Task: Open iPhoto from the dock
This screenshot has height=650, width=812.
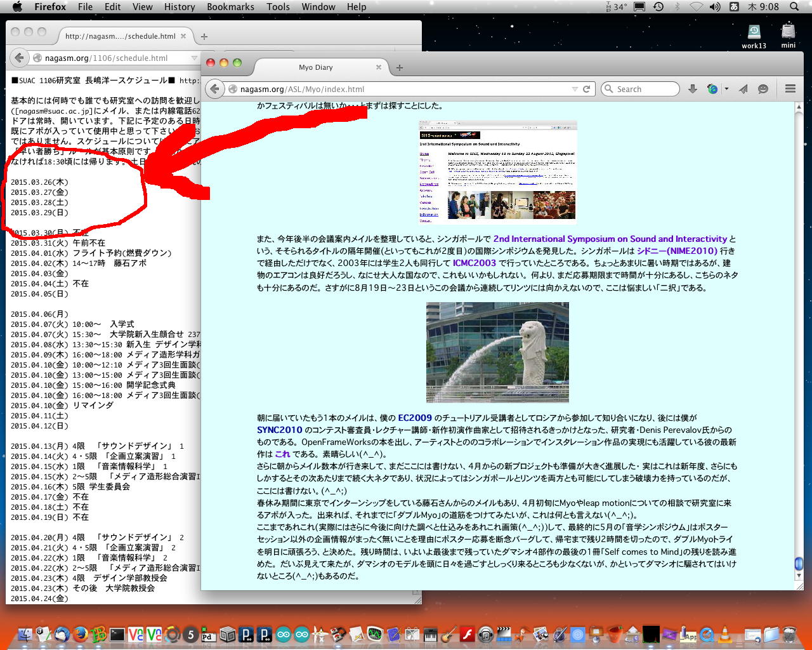Action: click(540, 634)
